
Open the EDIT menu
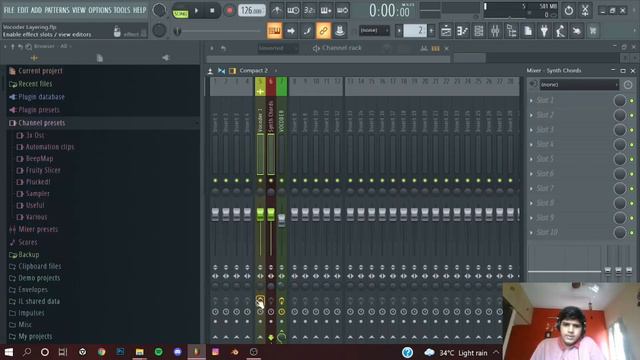click(x=22, y=10)
